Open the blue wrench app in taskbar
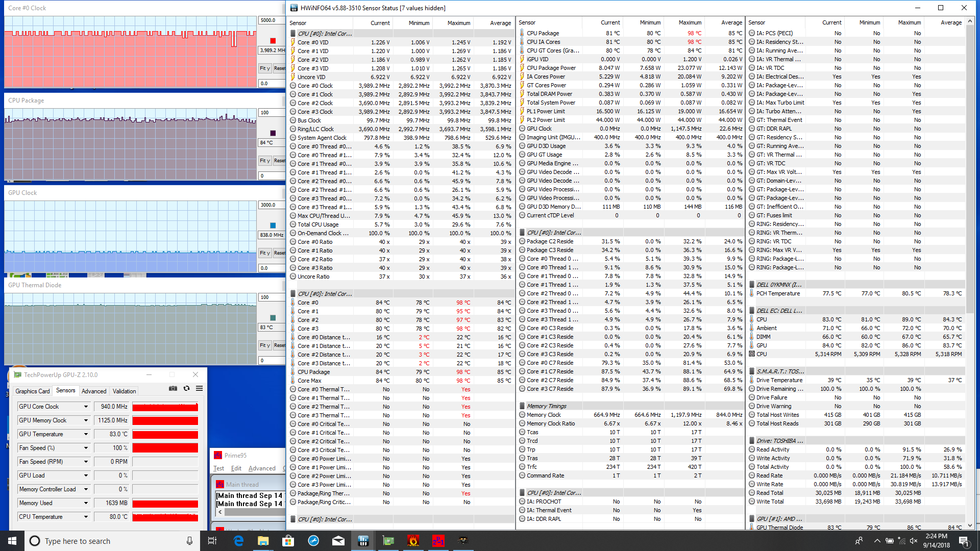The image size is (980, 551). [x=313, y=541]
